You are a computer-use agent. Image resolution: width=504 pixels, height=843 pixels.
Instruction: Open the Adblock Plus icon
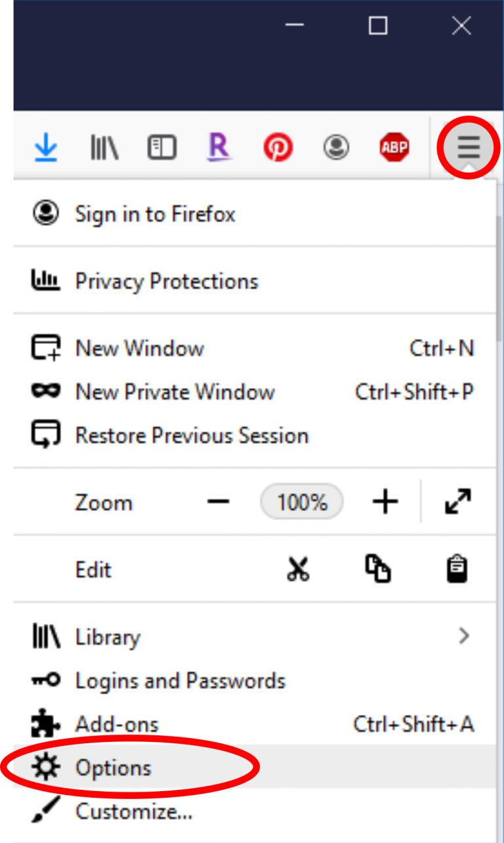(x=394, y=148)
